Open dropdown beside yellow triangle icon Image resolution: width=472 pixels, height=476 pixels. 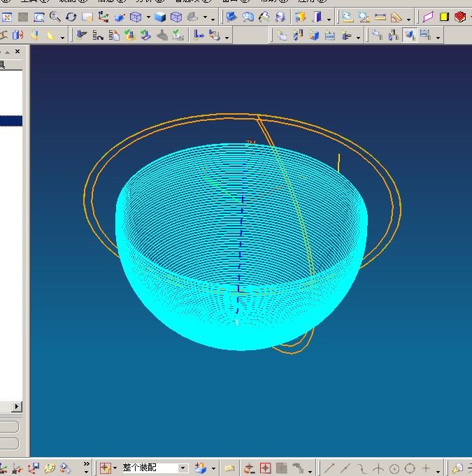[x=62, y=38]
